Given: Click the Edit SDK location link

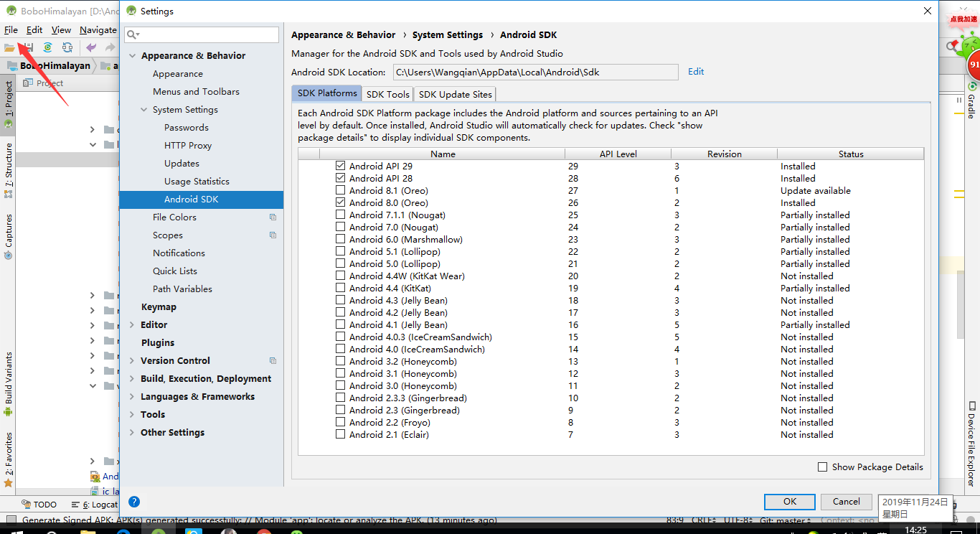Looking at the screenshot, I should click(696, 71).
